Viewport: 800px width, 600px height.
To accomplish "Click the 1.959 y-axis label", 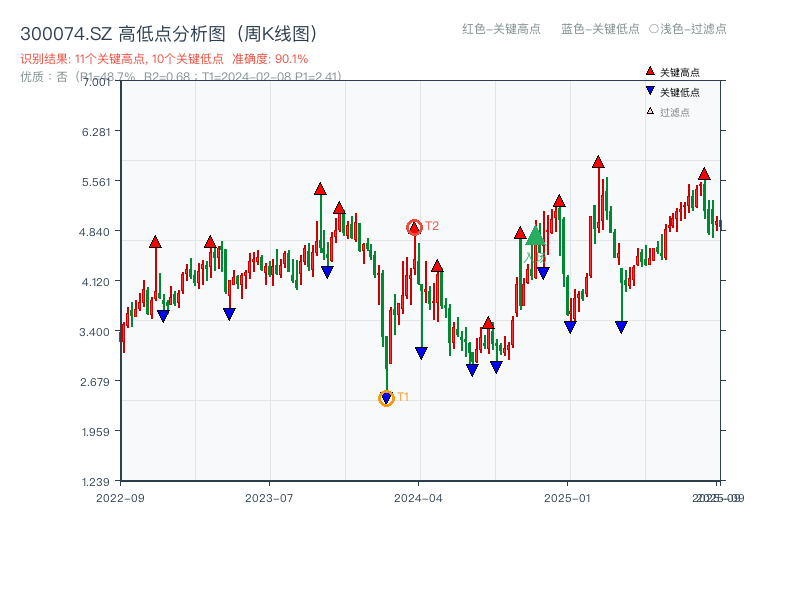I will 96,432.
